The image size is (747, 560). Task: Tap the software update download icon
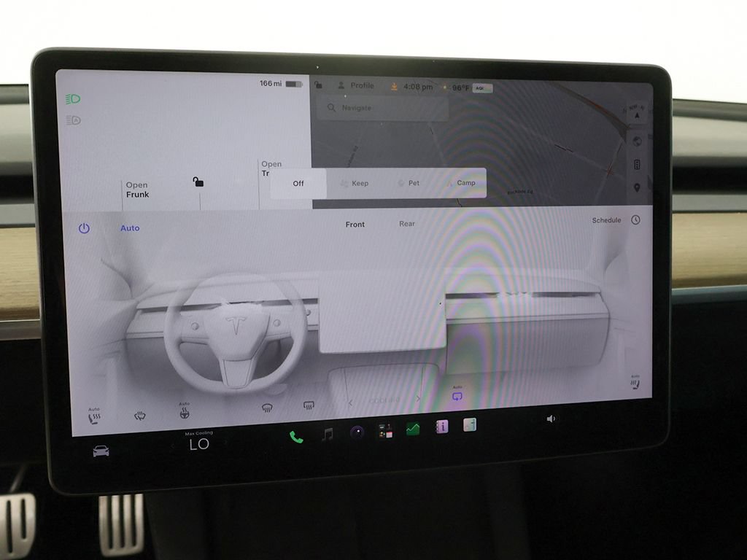pos(394,86)
